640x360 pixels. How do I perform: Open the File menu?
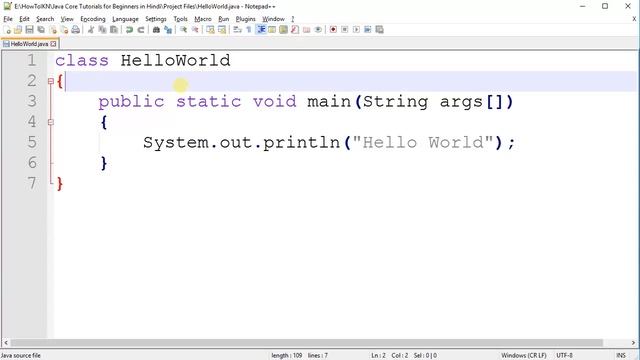coord(8,19)
